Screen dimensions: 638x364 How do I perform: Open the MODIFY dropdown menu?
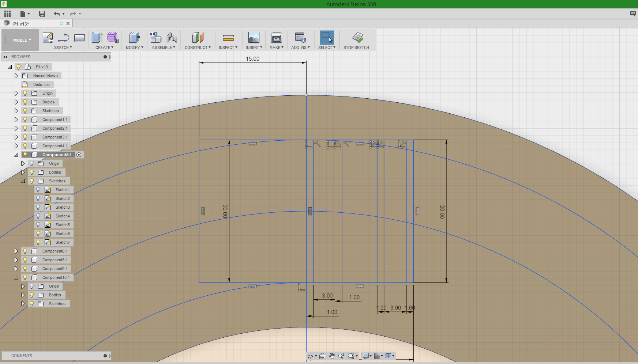click(x=135, y=48)
